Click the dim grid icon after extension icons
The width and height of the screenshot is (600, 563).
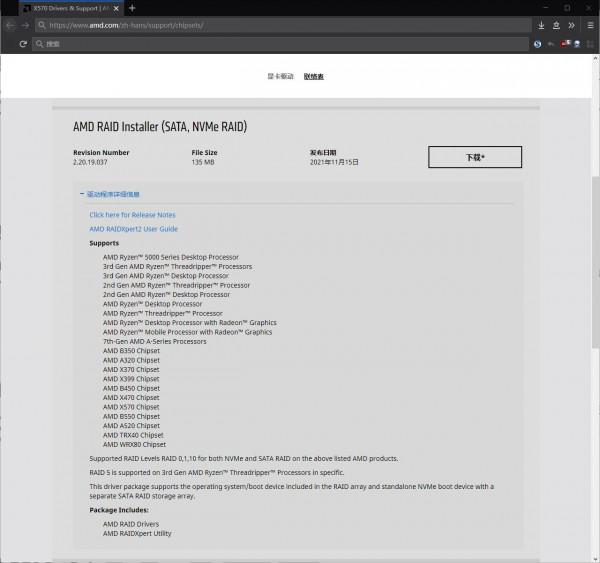(x=590, y=44)
